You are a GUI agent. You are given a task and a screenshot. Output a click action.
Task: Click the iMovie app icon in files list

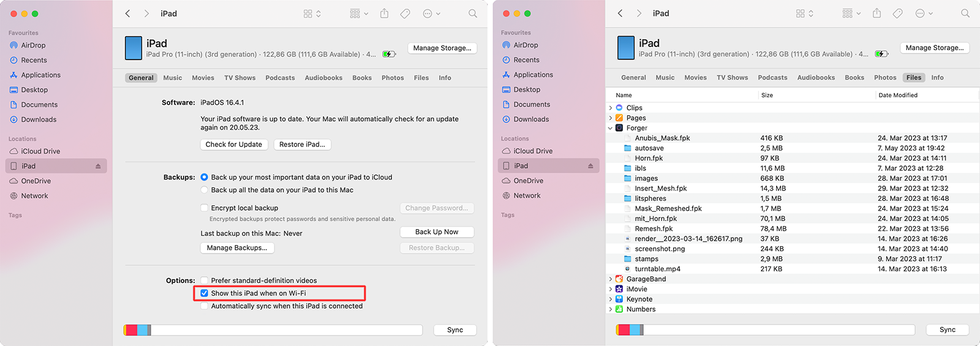[x=619, y=289]
